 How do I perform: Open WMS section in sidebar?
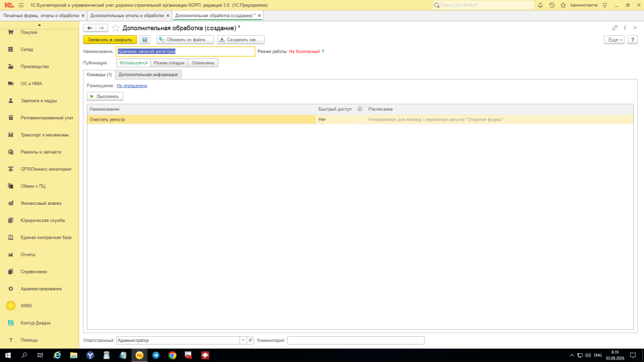click(x=26, y=306)
